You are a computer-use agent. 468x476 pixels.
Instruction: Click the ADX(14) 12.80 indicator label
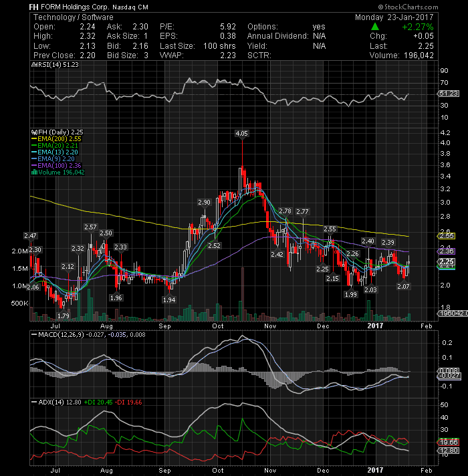pyautogui.click(x=60, y=402)
